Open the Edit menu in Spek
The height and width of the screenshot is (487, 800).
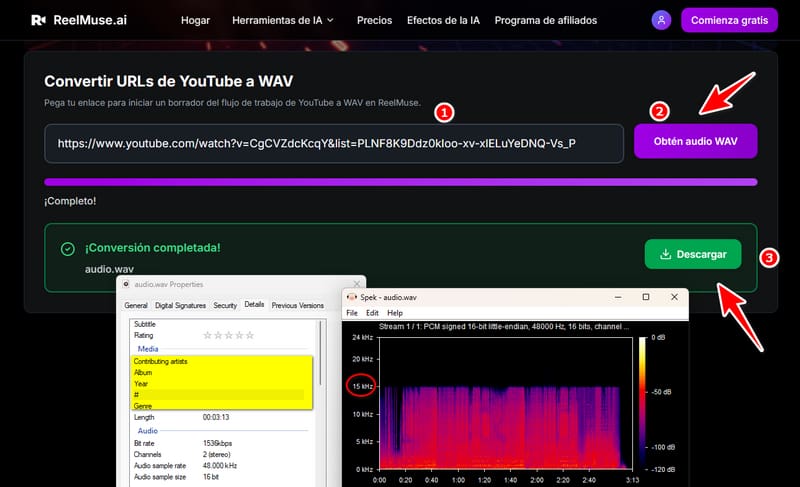click(x=372, y=313)
